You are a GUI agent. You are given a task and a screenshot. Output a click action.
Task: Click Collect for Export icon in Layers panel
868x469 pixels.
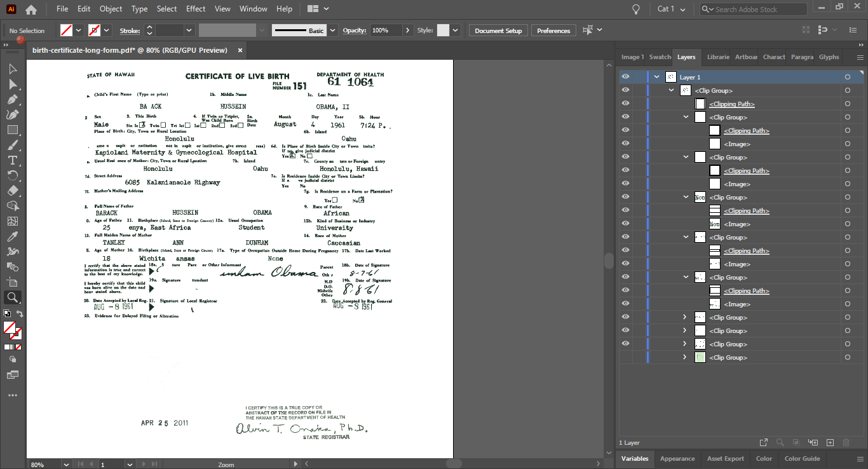764,442
